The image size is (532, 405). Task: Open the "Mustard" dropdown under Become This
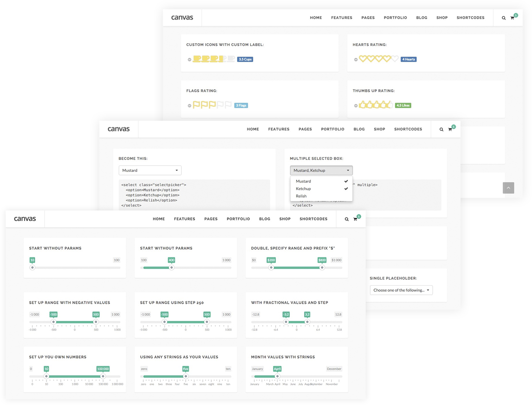click(150, 170)
